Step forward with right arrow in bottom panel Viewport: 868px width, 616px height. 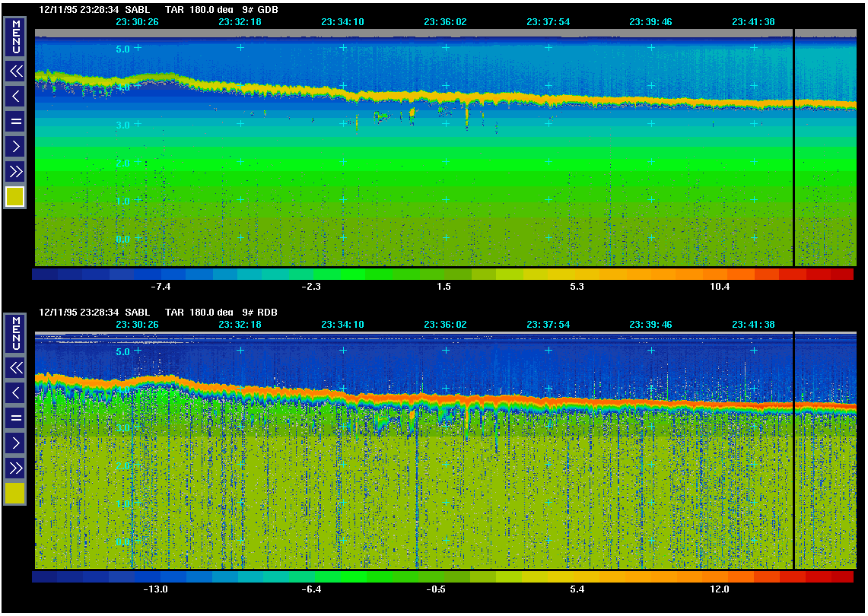tap(15, 442)
